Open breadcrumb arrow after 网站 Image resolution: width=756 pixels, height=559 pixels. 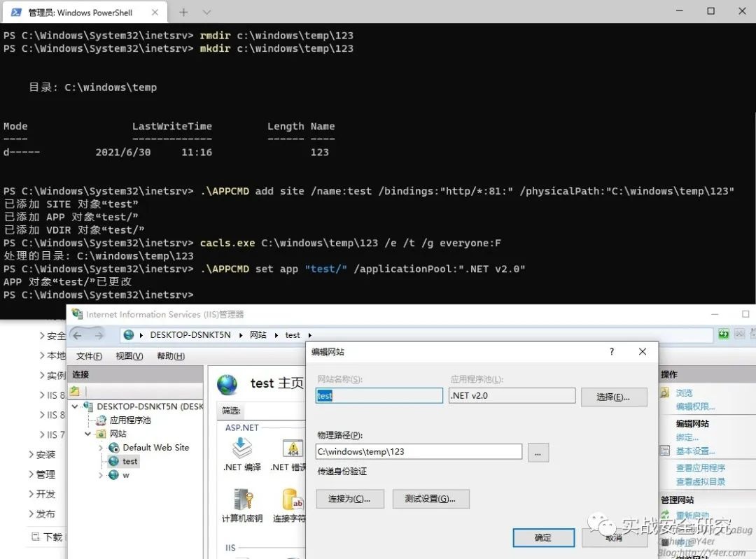[x=276, y=335]
